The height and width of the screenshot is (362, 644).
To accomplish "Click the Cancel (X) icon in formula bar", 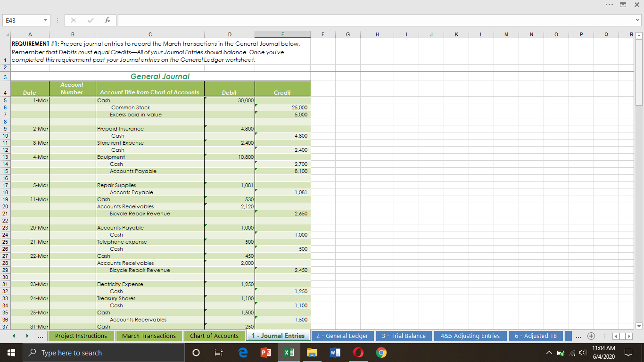I will [x=73, y=20].
